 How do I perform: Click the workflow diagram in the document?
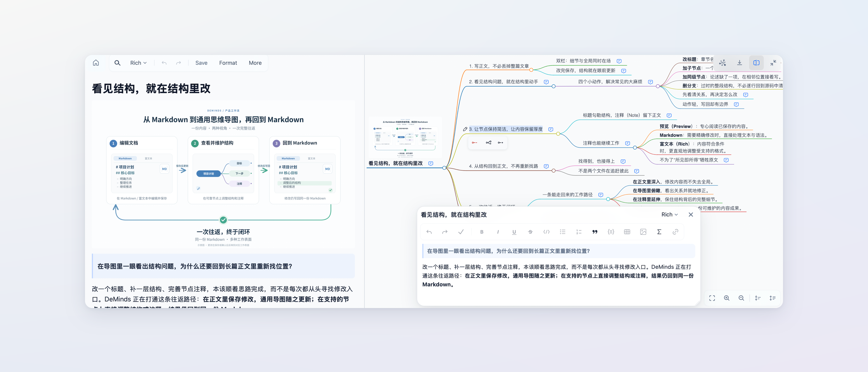223,174
